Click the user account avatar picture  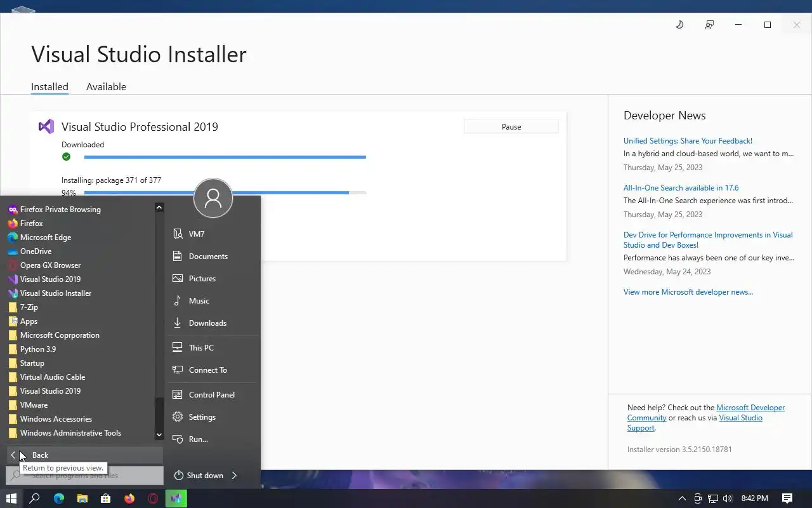pyautogui.click(x=213, y=199)
